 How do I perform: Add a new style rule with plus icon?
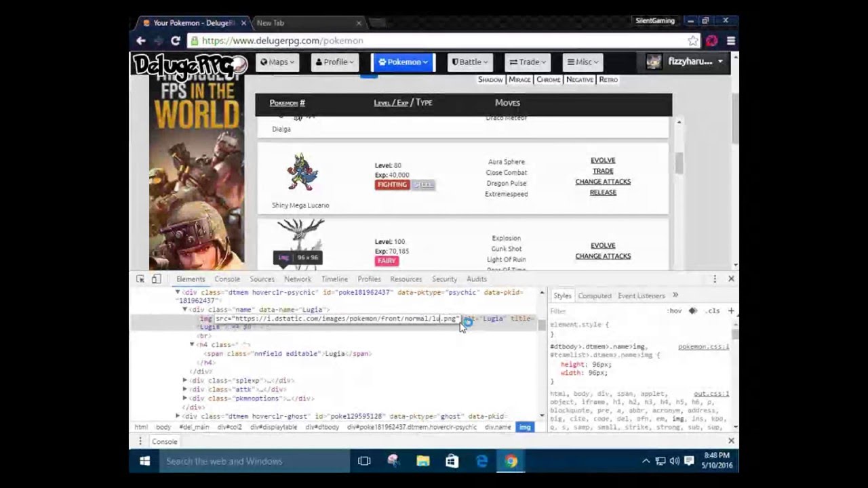point(731,310)
